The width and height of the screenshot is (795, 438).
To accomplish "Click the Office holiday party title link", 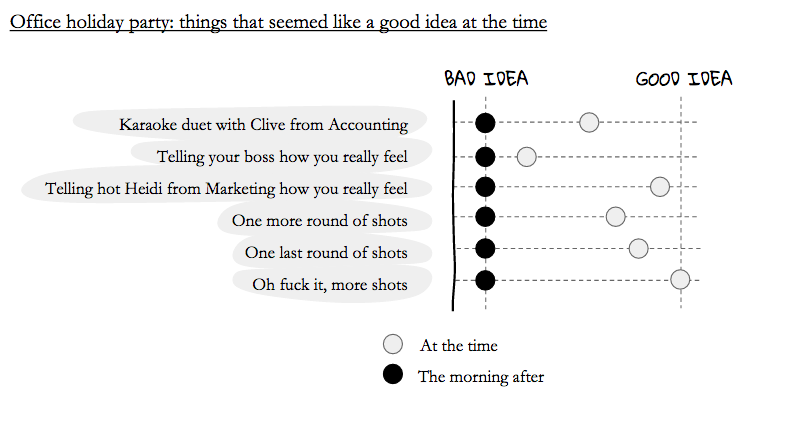I will pos(278,22).
